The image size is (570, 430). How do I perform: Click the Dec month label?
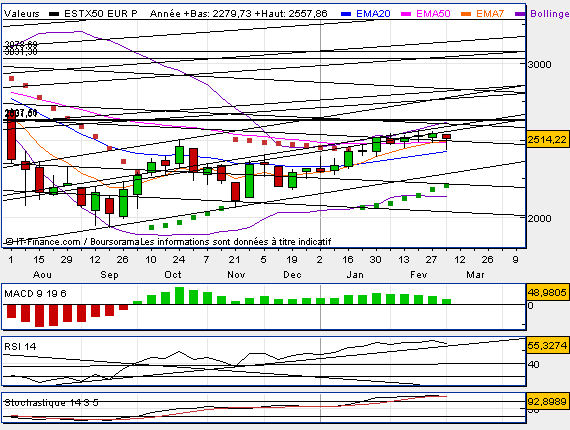[x=292, y=274]
